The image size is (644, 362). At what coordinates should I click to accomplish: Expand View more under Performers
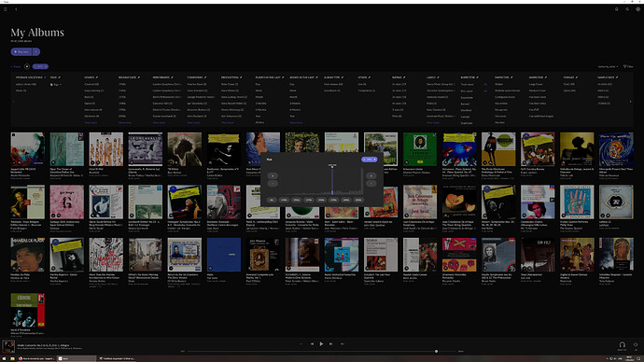click(x=159, y=122)
